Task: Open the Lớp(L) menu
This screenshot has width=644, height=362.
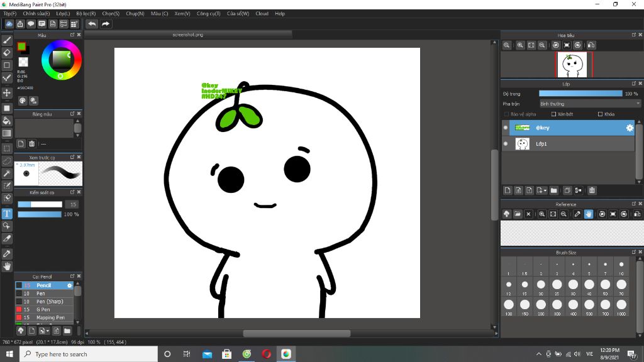Action: tap(63, 14)
